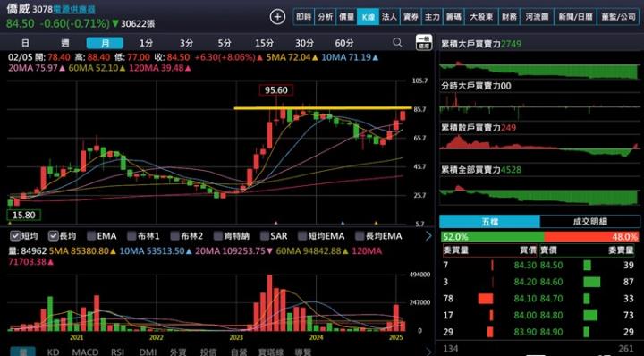Expand more indicator options with right chevron
Image resolution: width=644 pixels, height=356 pixels.
coord(428,235)
